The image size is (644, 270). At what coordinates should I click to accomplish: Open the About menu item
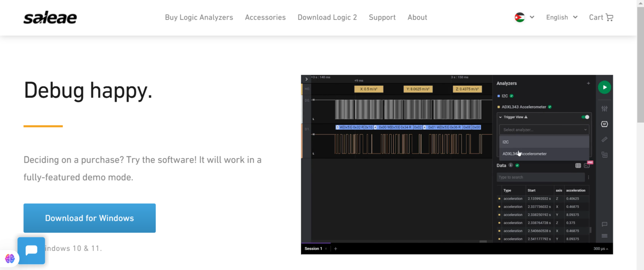coord(417,17)
